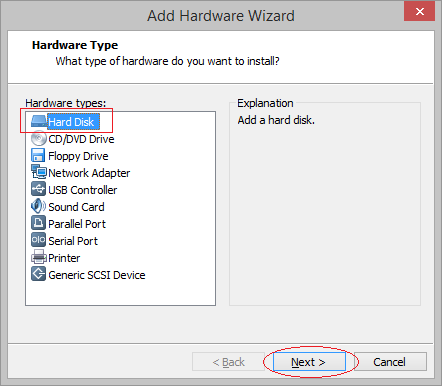The width and height of the screenshot is (442, 386).
Task: Select the Generic SCSI Device label
Action: pos(97,275)
